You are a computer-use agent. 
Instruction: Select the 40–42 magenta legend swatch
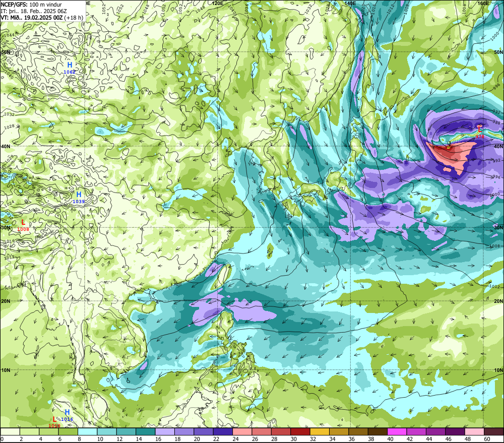coord(397,431)
